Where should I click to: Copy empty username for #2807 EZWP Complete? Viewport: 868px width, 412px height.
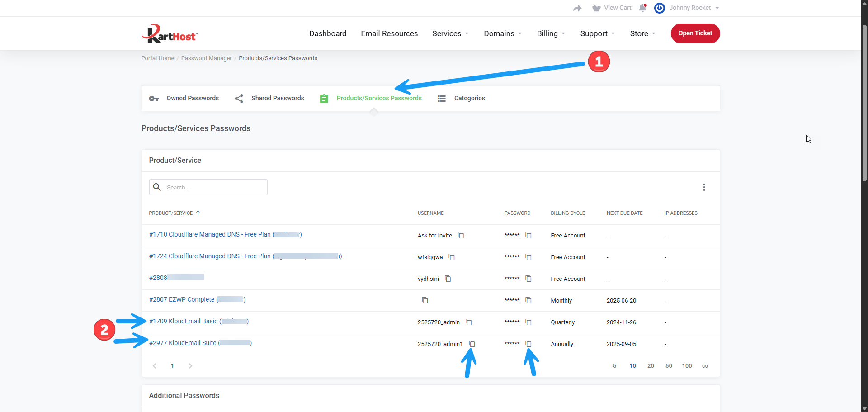pos(425,300)
